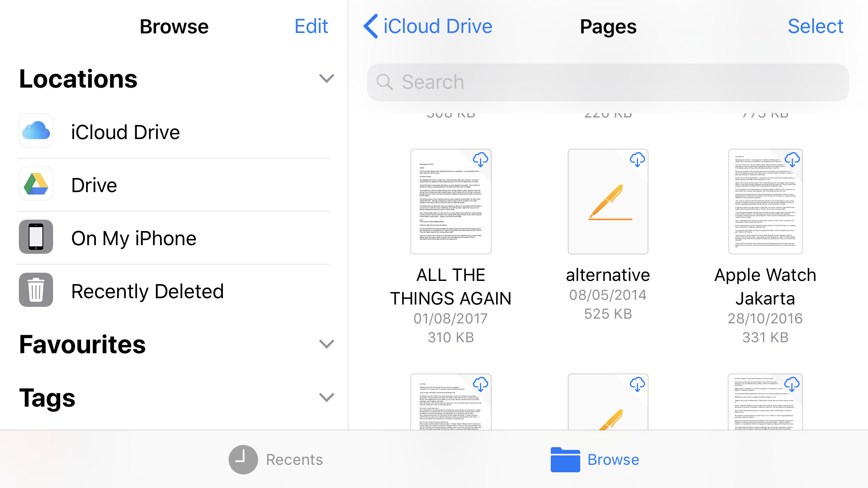868x488 pixels.
Task: Go back to iCloud Drive
Action: click(x=428, y=26)
